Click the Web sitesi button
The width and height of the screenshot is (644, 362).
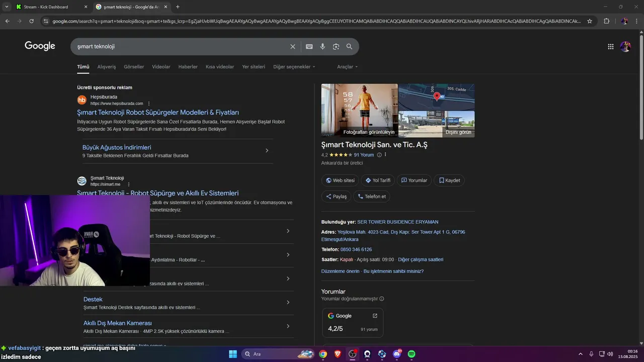tap(340, 180)
